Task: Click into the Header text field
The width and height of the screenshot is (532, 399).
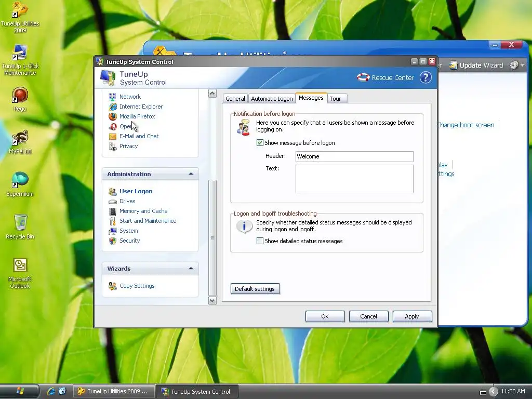Action: pos(354,156)
